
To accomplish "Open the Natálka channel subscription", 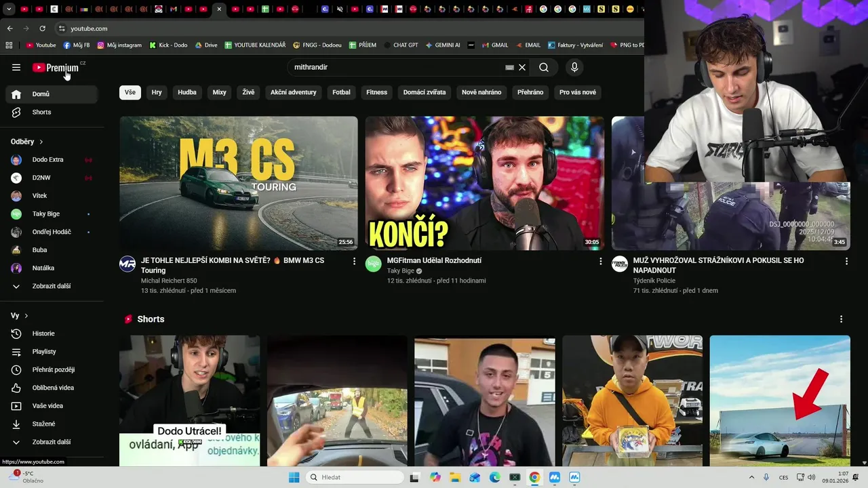I will 52,268.
